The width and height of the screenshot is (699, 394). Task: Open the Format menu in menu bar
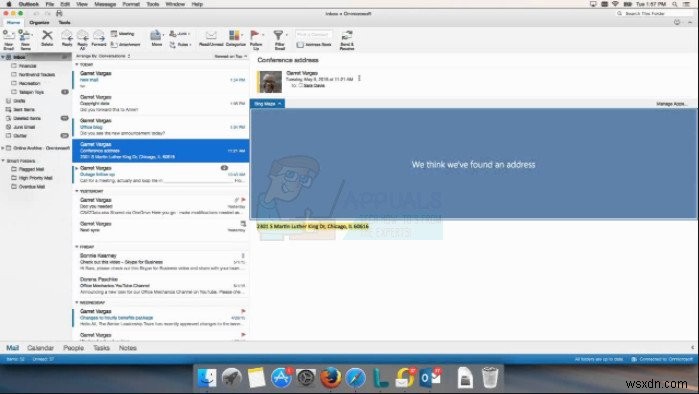coord(131,4)
